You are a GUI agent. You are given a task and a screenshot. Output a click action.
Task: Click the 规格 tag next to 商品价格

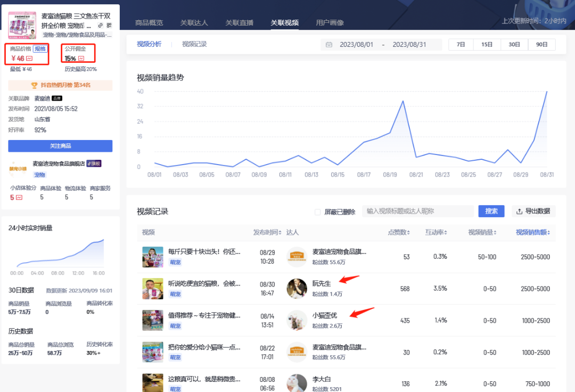pos(40,49)
